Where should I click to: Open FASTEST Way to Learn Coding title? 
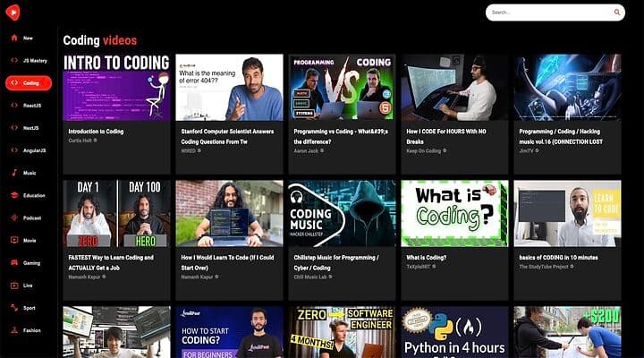(111, 262)
